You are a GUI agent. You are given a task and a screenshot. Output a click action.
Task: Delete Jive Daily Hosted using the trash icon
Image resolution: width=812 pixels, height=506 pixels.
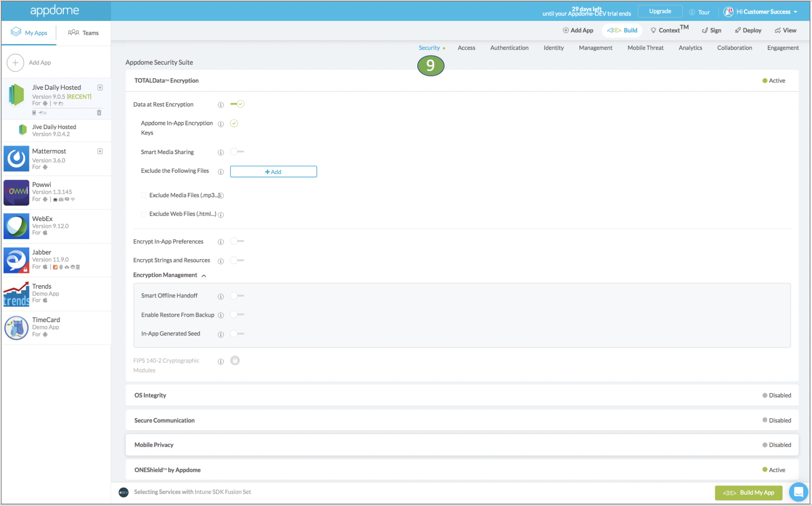[x=99, y=113]
